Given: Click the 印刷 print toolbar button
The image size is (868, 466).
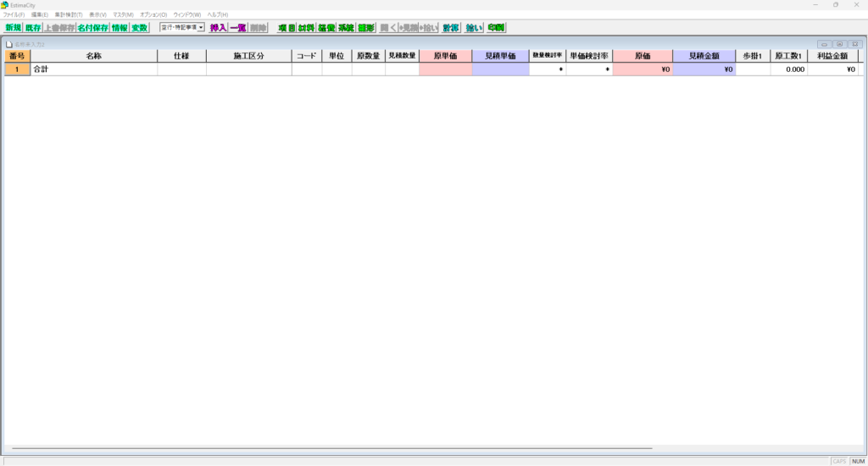Looking at the screenshot, I should tap(497, 28).
